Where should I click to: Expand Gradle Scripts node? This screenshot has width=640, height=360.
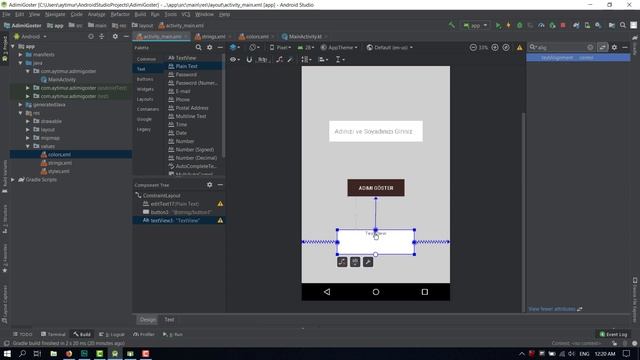(x=13, y=180)
